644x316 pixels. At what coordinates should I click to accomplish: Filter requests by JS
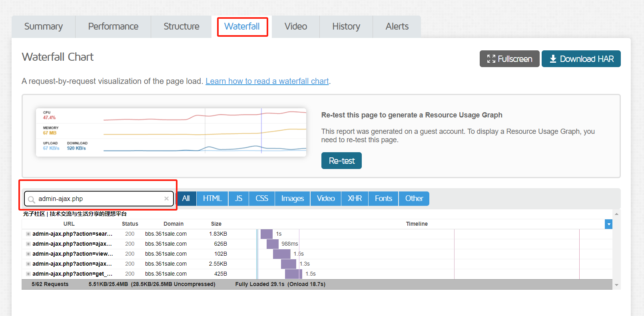click(239, 199)
